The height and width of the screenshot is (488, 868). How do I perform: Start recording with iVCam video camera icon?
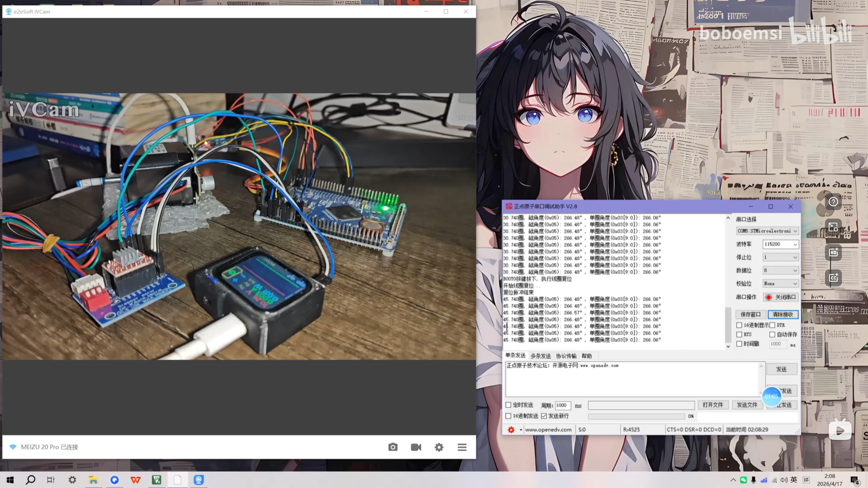point(416,447)
